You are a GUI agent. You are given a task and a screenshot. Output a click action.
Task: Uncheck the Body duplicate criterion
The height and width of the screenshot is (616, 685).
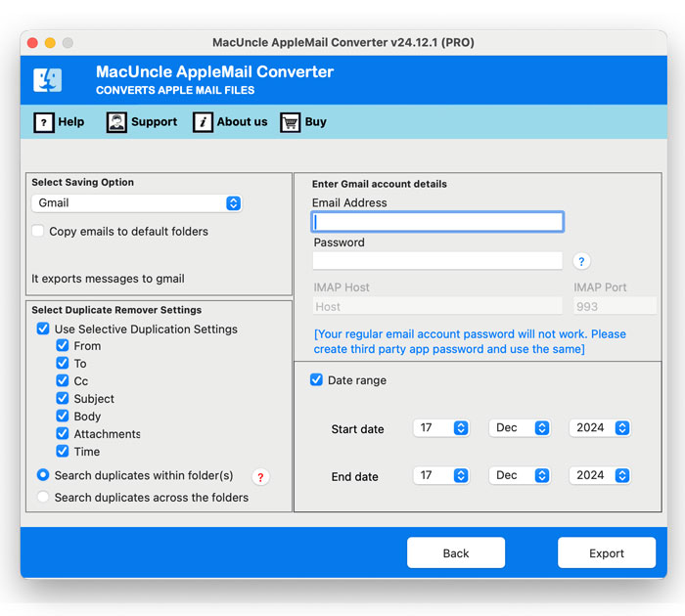tap(63, 416)
